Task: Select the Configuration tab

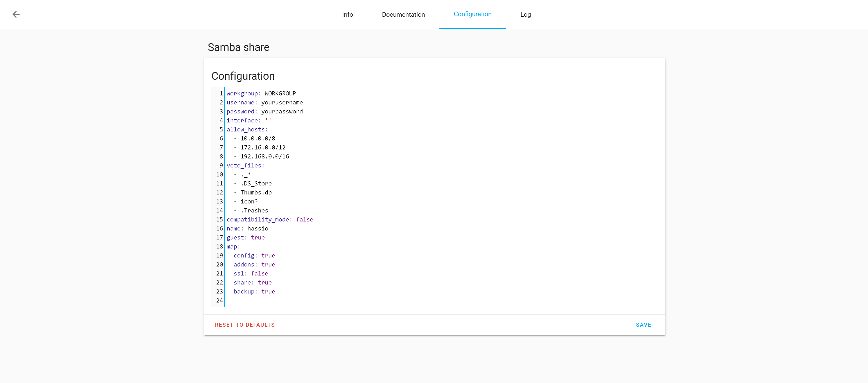Action: coord(472,14)
